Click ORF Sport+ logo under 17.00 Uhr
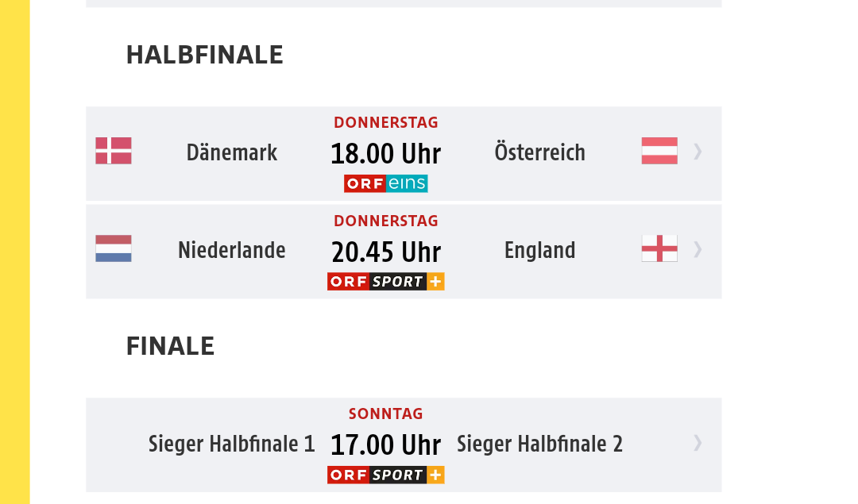The height and width of the screenshot is (504, 858). [386, 475]
